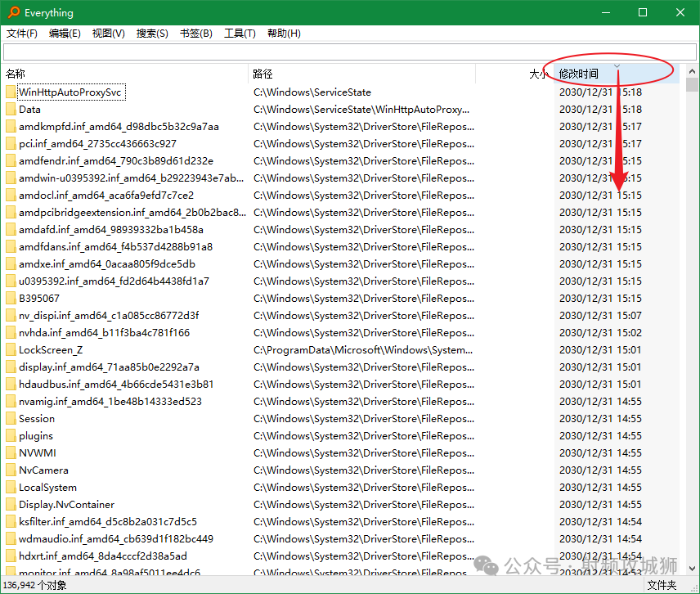This screenshot has height=594, width=700.
Task: Click folder icon of display.inf_amd64 row
Action: click(x=11, y=367)
